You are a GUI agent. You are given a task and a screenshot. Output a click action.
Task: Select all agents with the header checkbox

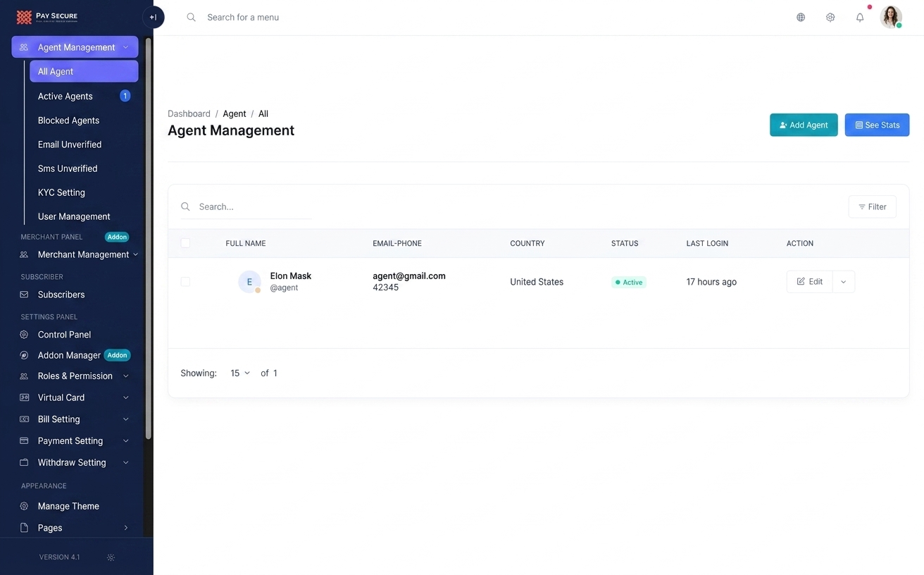pos(185,243)
